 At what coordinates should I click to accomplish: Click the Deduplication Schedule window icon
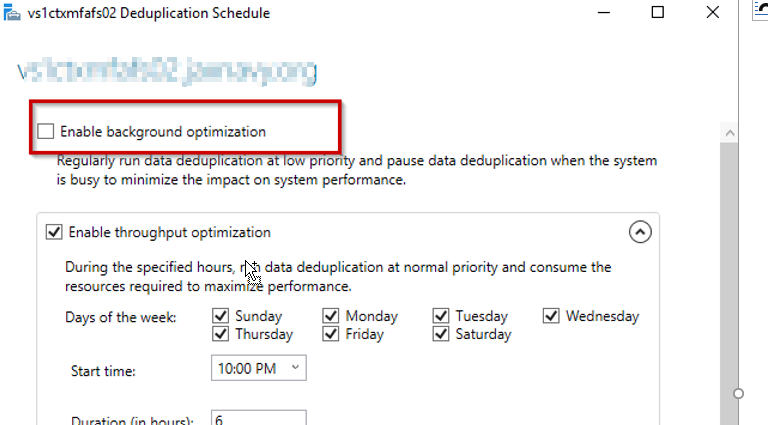[12, 13]
